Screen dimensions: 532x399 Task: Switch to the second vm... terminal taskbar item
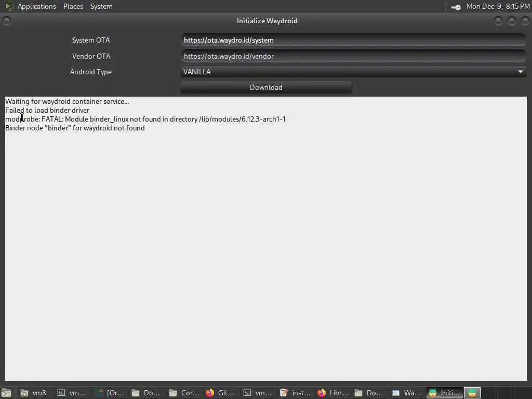coord(257,393)
